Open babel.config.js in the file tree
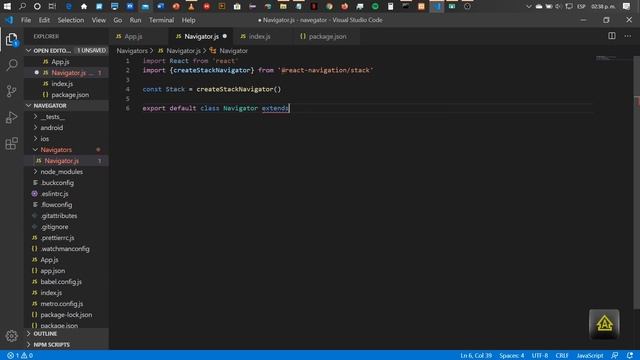 tap(66, 282)
